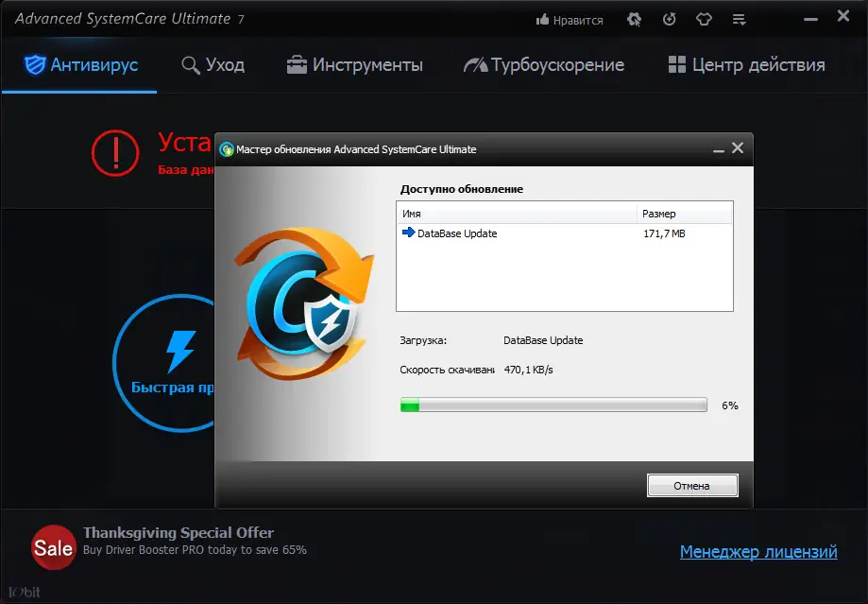868x604 pixels.
Task: Open the Антивирус tab
Action: 81,65
